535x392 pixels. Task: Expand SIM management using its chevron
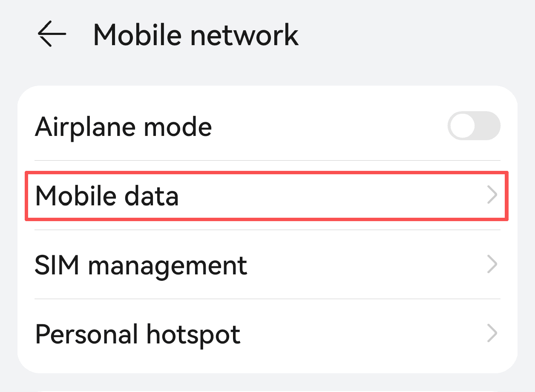point(492,265)
